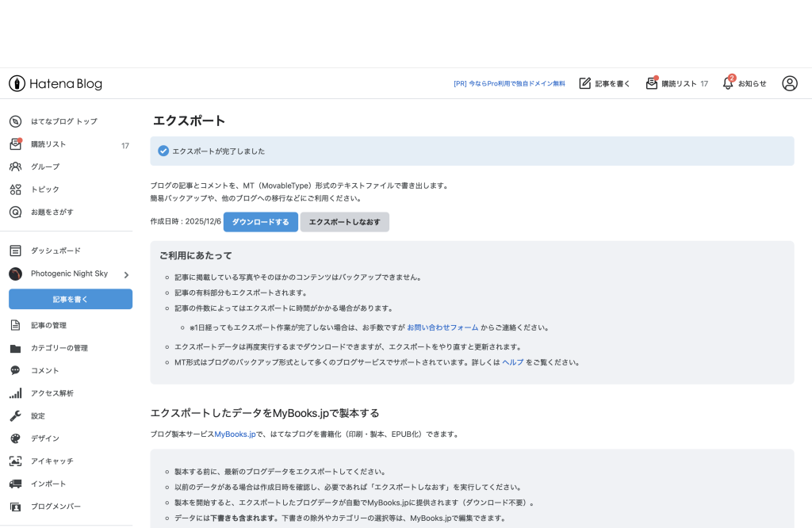Open デザイン palette icon in sidebar

[15, 438]
